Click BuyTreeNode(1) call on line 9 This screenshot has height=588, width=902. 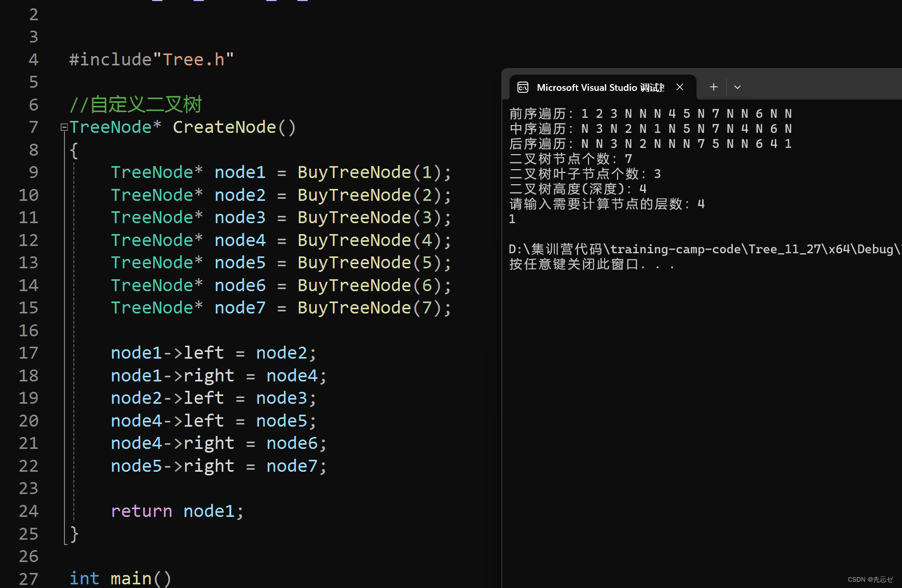point(370,172)
